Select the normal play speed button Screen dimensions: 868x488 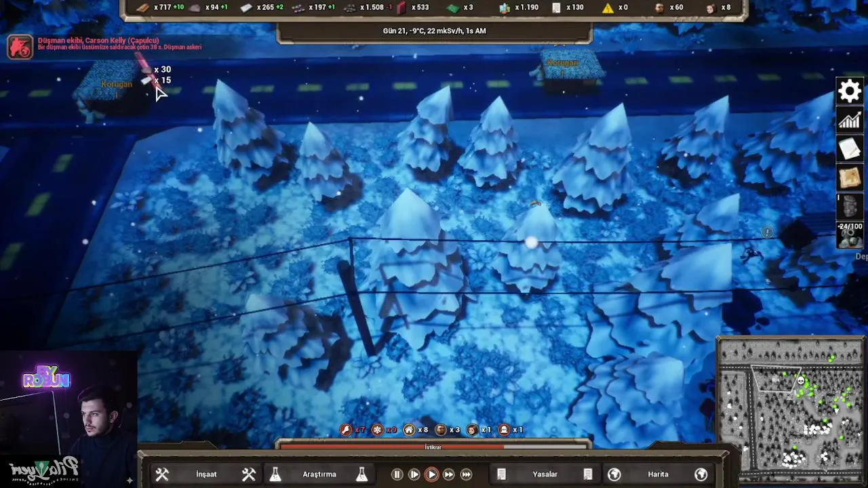click(431, 474)
